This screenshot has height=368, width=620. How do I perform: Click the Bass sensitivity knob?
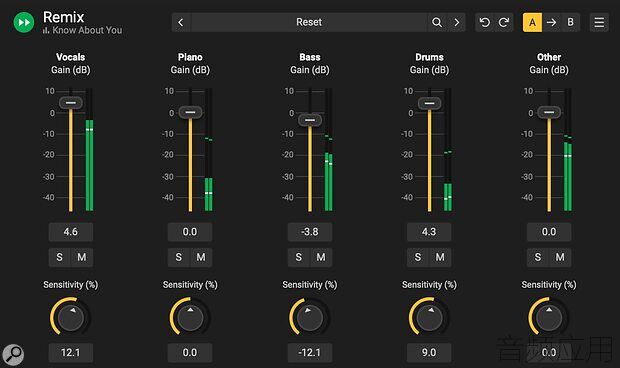tap(310, 317)
